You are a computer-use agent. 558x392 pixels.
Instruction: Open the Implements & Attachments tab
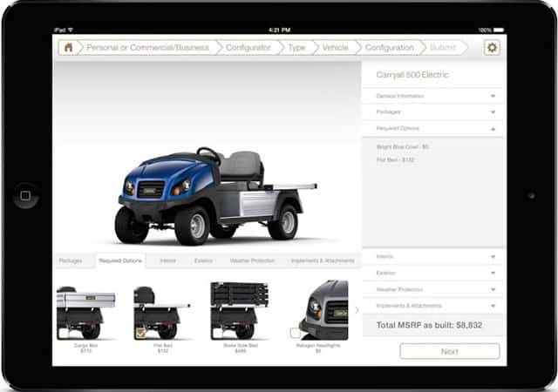323,260
